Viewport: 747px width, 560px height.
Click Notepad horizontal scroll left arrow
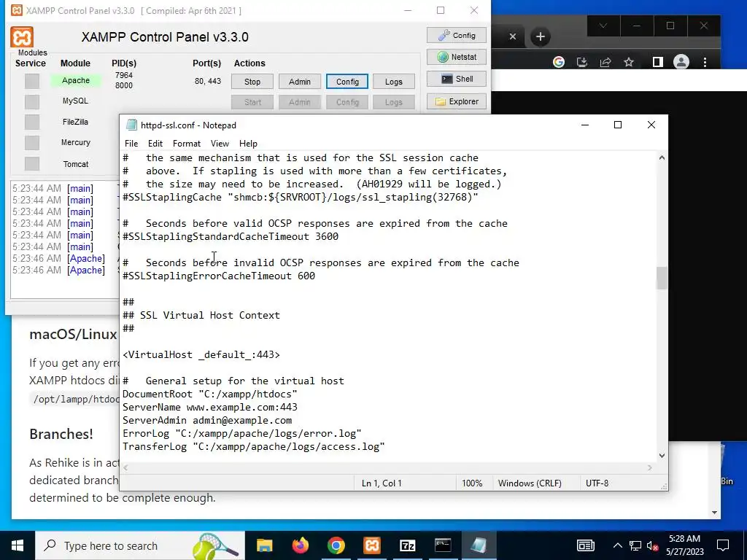tap(125, 468)
